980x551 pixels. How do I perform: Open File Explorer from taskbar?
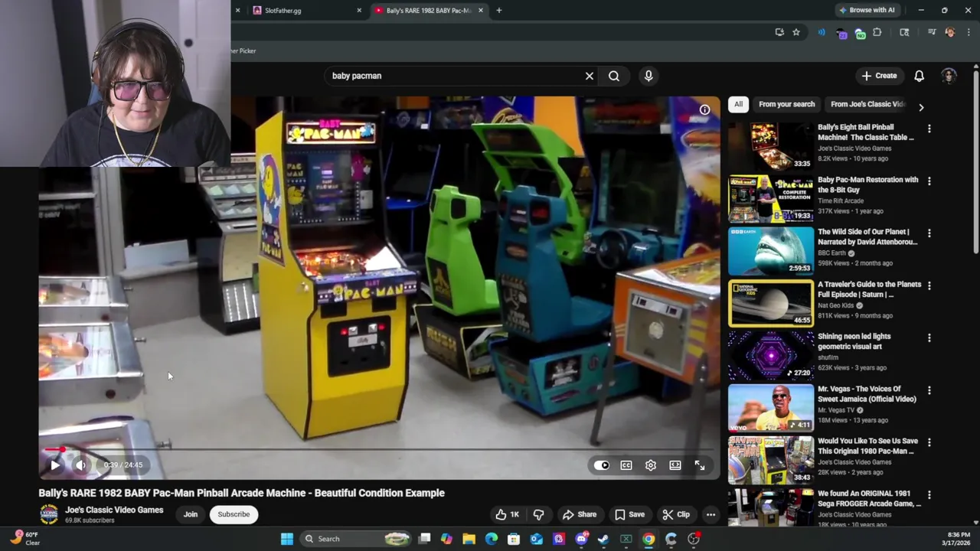tap(469, 539)
